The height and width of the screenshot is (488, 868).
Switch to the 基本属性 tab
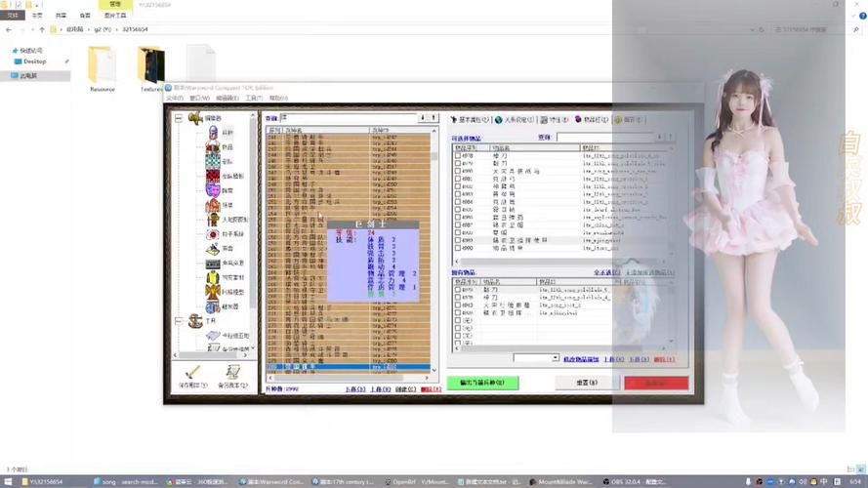pos(470,119)
